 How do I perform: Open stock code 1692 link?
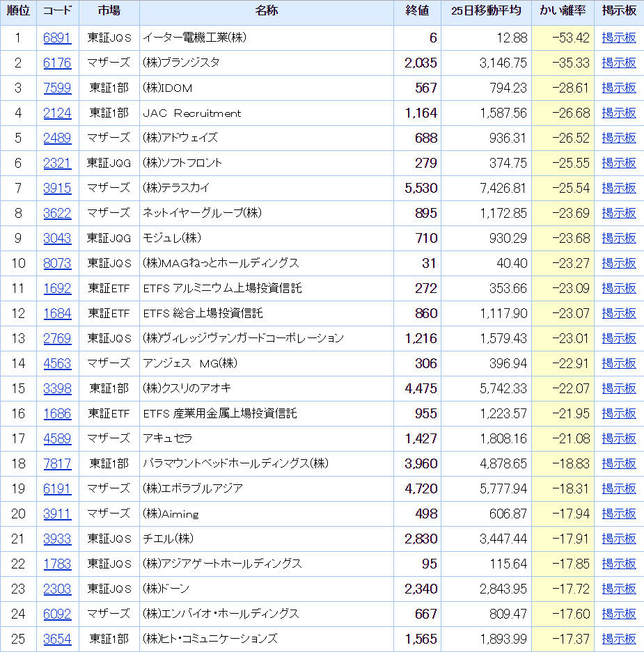tap(57, 288)
